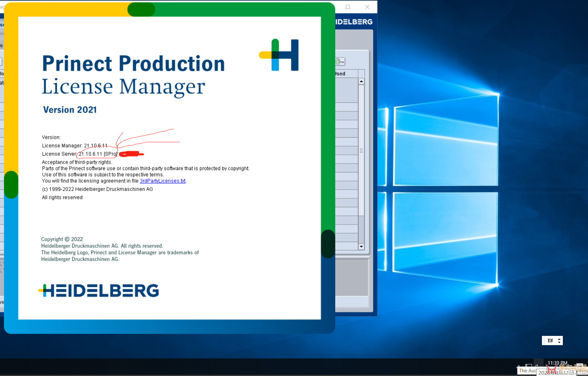Viewport: 588px width, 376px height.
Task: Click '(c) 1999-2022 Heidelberger Druckmaschinen AG' line
Action: point(97,189)
